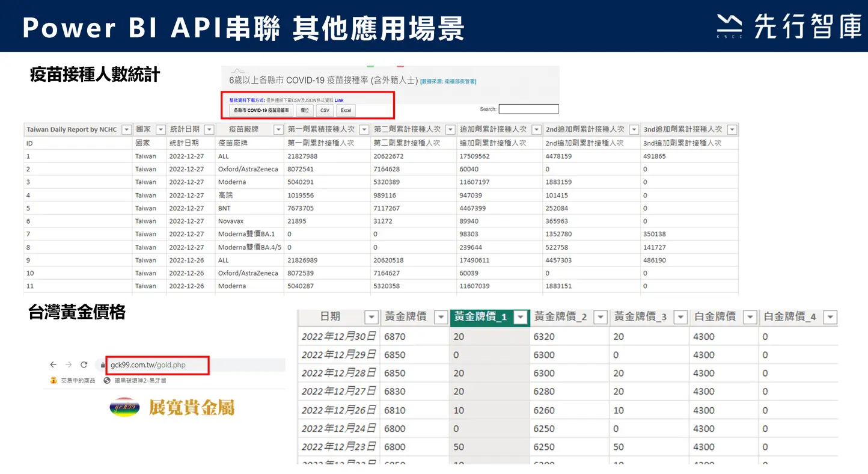
Task: Open the 黃金牌價_2 column dropdown
Action: click(601, 318)
